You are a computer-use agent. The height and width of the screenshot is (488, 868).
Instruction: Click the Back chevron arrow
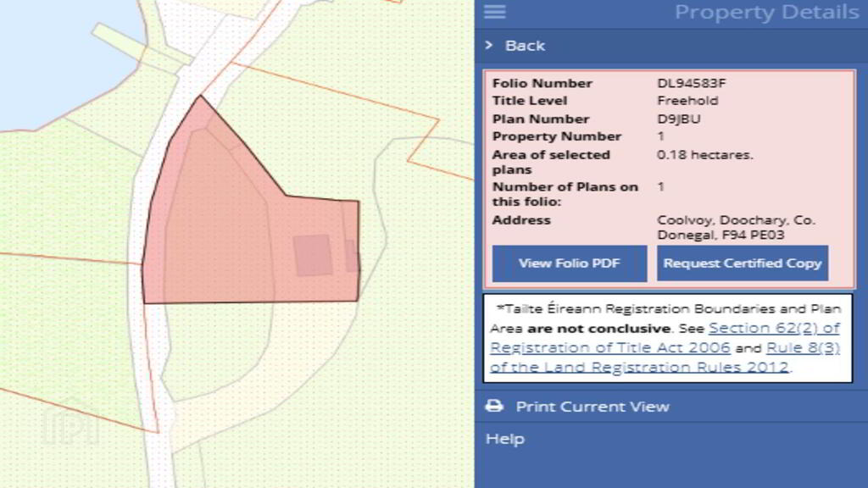pyautogui.click(x=489, y=46)
